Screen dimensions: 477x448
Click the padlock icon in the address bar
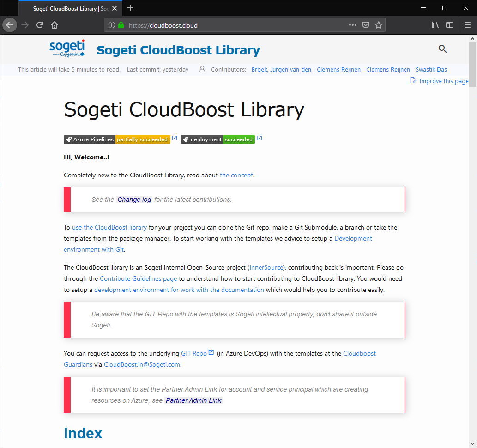point(120,25)
